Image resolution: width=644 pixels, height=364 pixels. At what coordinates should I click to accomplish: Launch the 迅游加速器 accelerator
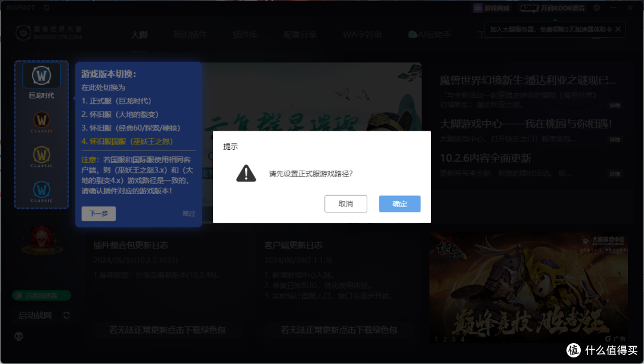coord(42,295)
